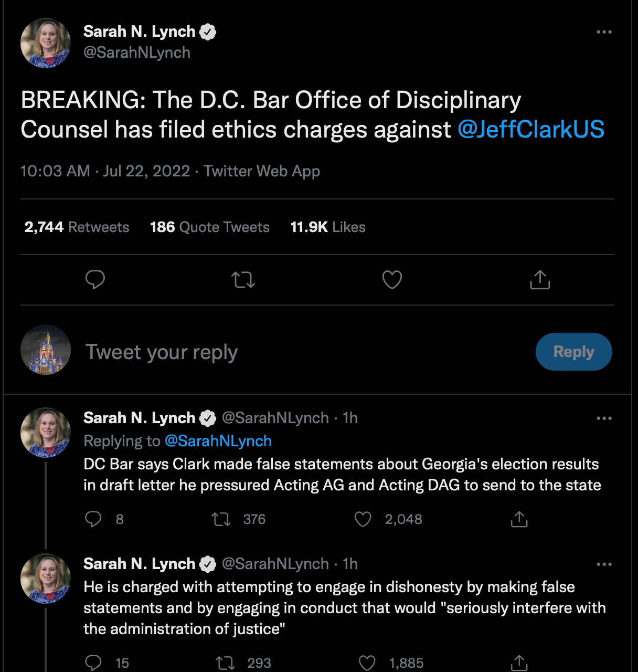638x672 pixels.
Task: Click the 1h timestamp on the first reply
Action: pyautogui.click(x=350, y=418)
